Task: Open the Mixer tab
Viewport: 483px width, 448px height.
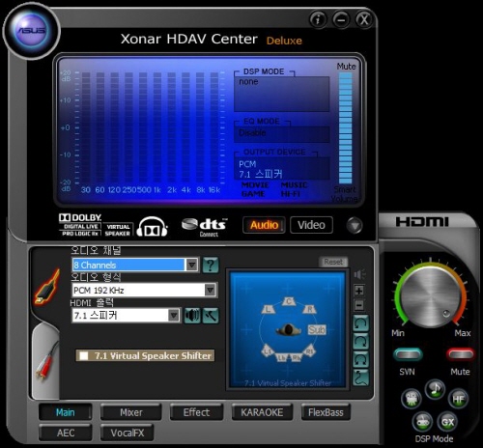Action: click(x=130, y=412)
